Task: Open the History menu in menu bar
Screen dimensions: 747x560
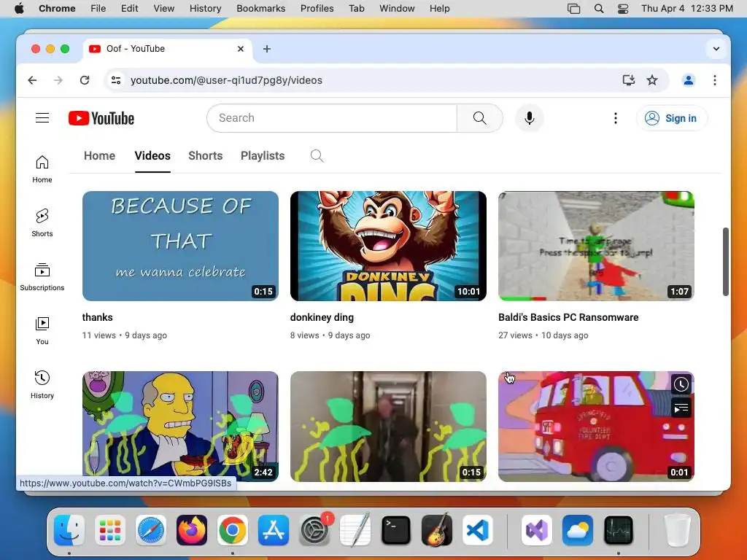Action: [205, 9]
